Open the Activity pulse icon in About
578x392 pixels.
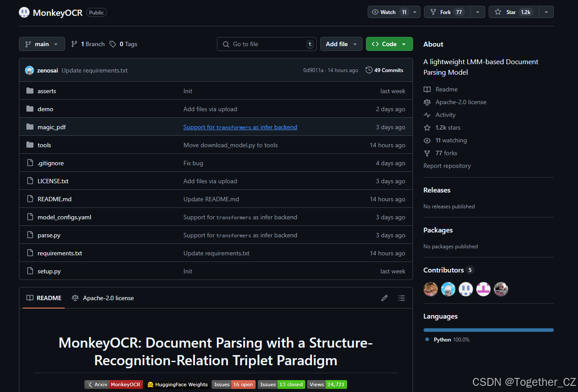pos(427,115)
